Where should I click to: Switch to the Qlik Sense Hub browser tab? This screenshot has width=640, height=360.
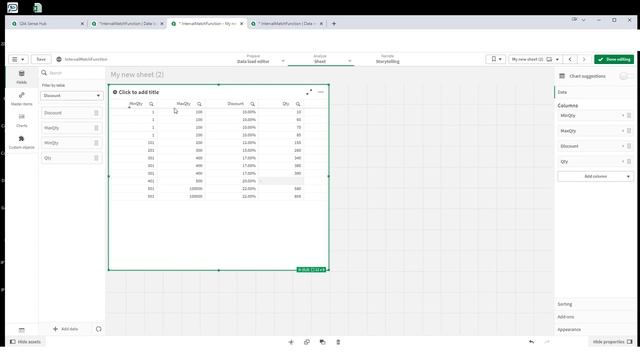click(48, 24)
